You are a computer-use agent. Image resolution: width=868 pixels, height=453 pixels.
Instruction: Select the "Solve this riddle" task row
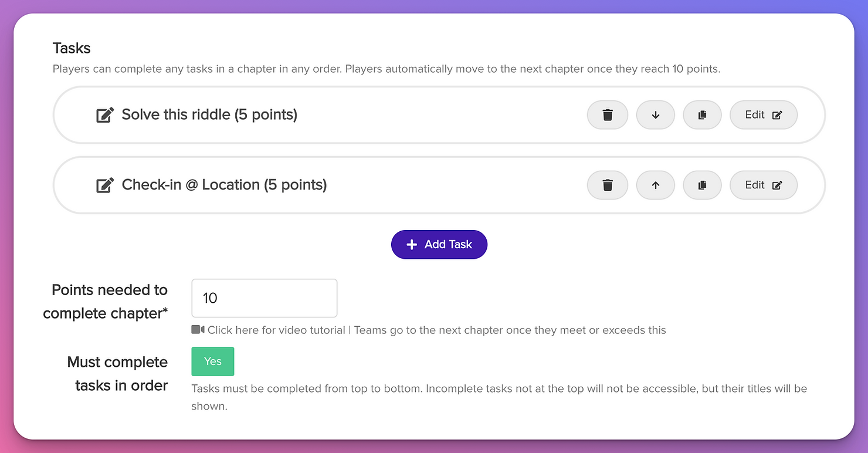tap(352, 114)
